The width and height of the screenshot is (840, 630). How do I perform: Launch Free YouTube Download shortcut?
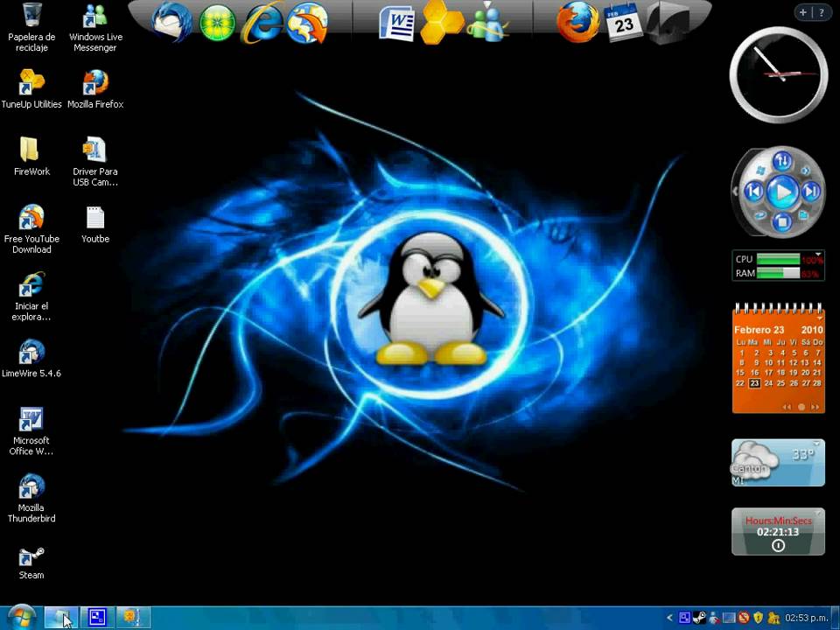tap(31, 228)
